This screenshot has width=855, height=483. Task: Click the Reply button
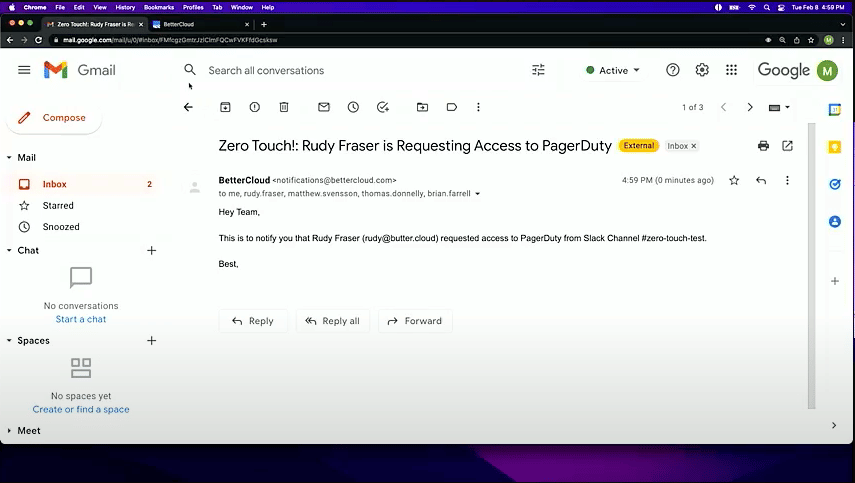coord(253,321)
